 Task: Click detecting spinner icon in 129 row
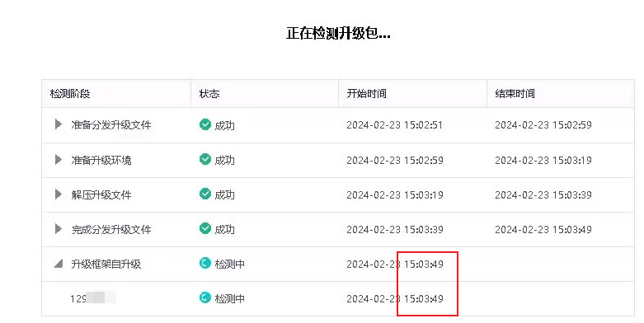(x=205, y=297)
